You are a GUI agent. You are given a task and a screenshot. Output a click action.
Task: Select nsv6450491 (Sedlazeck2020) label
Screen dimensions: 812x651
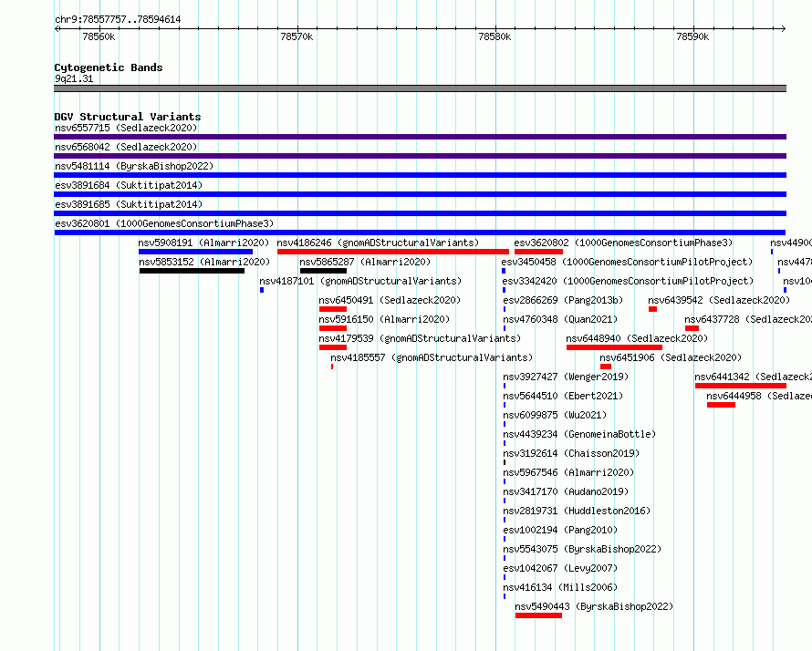tap(390, 300)
